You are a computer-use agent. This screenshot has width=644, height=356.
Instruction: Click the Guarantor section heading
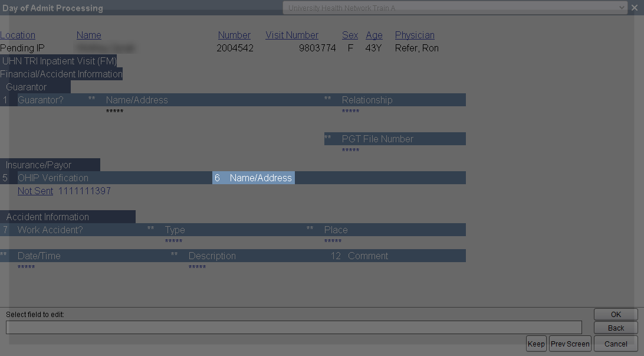(x=27, y=87)
